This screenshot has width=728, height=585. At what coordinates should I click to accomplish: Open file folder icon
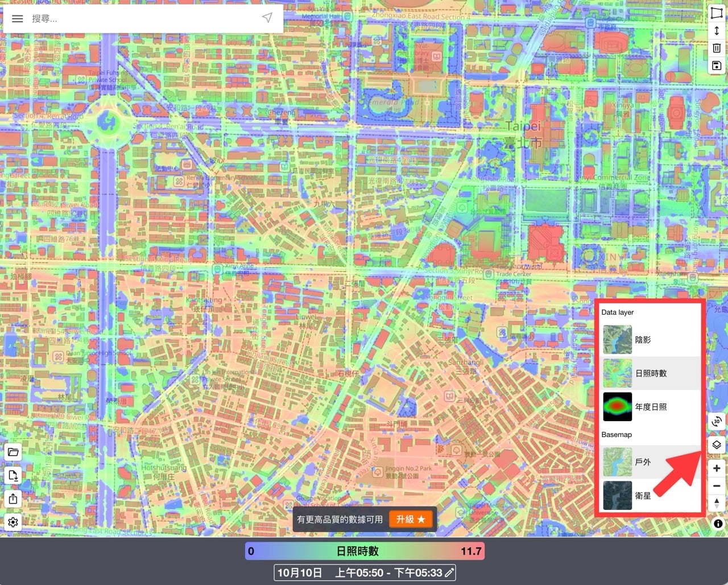[13, 452]
